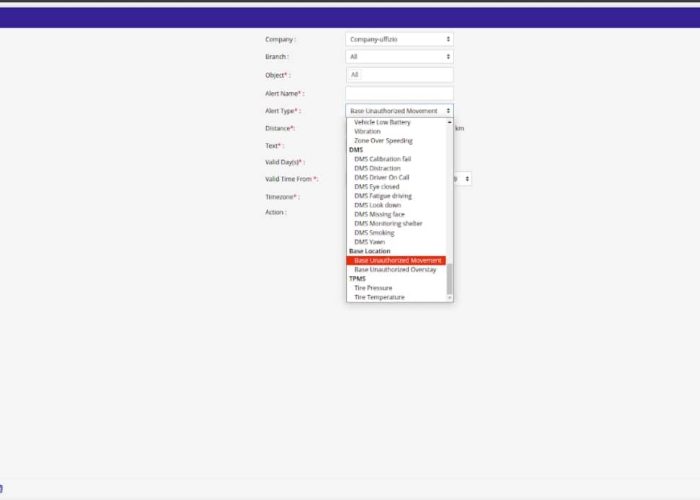Choose Vibration alert type
700x500 pixels.
click(x=367, y=131)
